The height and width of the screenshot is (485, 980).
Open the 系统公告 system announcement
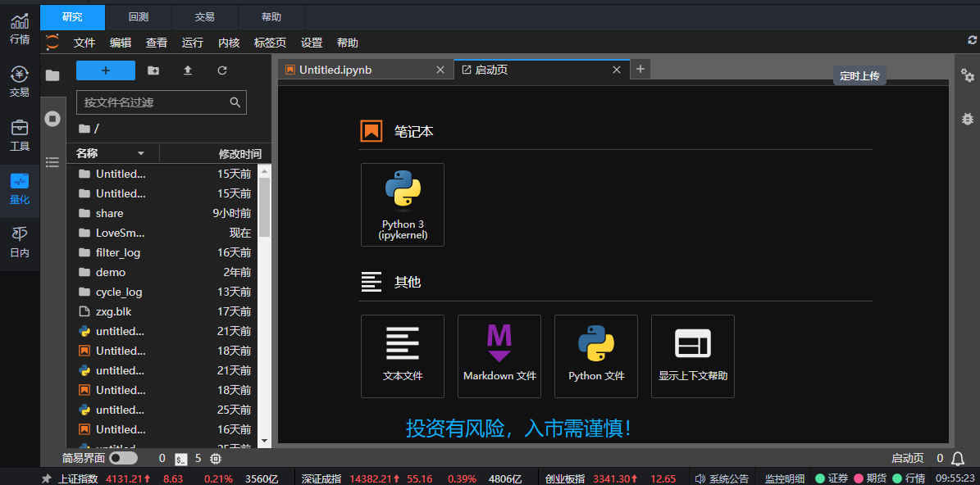coord(722,478)
